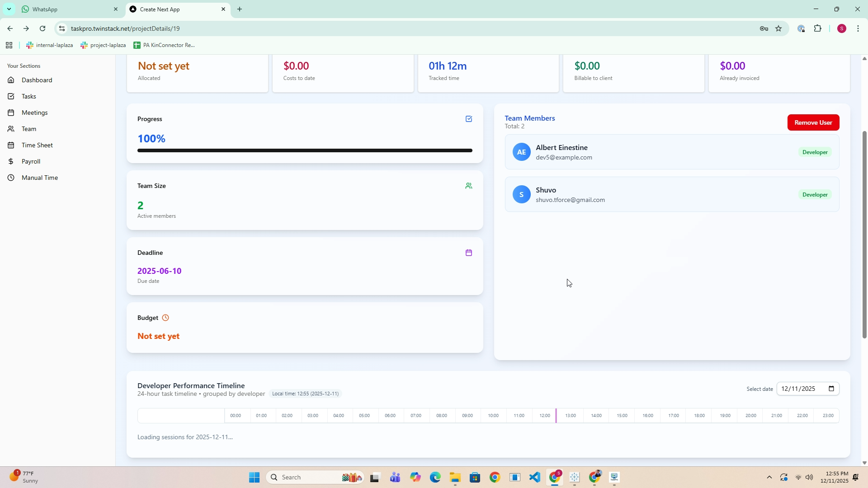Viewport: 868px width, 488px height.
Task: Open Manual Time in the sidebar
Action: (x=39, y=178)
